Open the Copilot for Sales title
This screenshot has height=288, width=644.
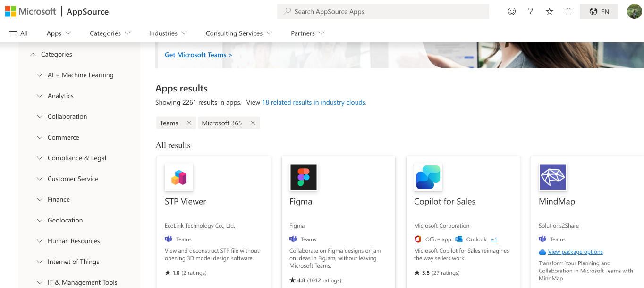pyautogui.click(x=445, y=202)
